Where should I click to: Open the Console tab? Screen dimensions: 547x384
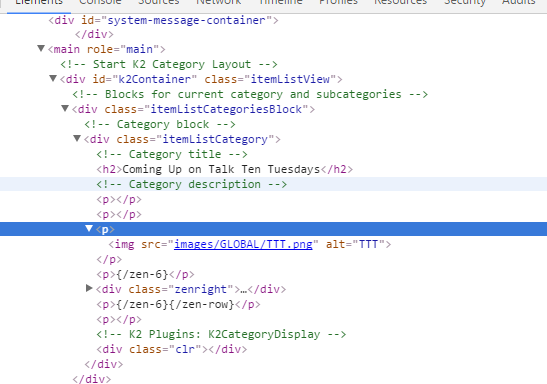coord(100,3)
